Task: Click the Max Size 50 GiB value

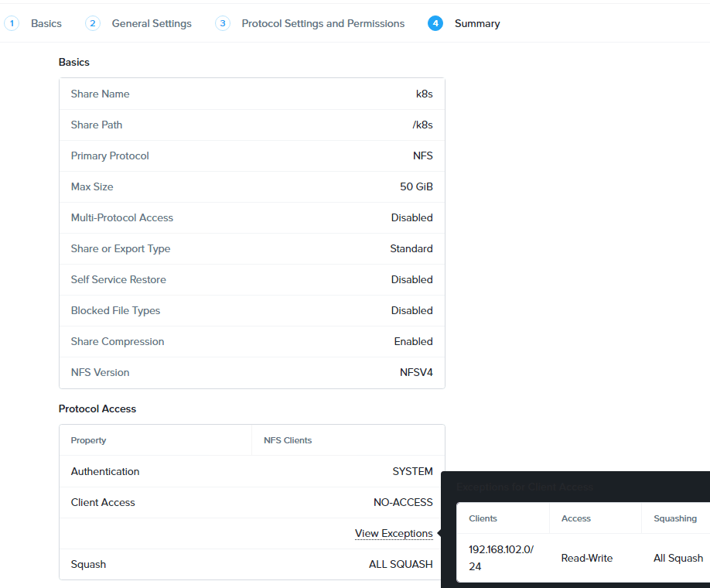Action: (416, 186)
